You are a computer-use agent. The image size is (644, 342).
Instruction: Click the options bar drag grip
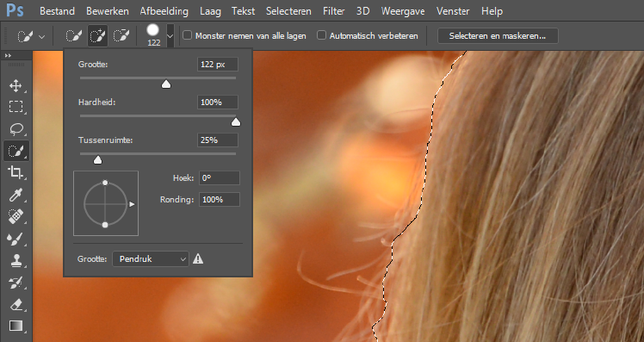coord(6,36)
